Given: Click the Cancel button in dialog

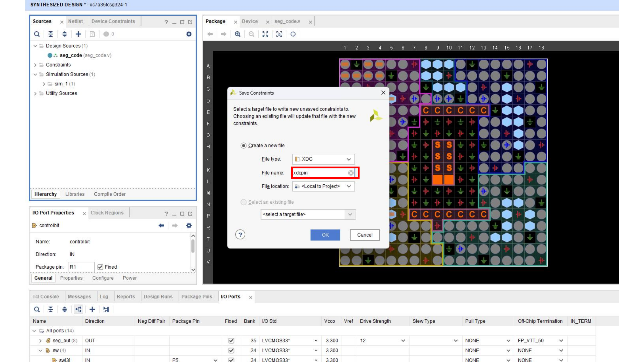Looking at the screenshot, I should coord(365,235).
